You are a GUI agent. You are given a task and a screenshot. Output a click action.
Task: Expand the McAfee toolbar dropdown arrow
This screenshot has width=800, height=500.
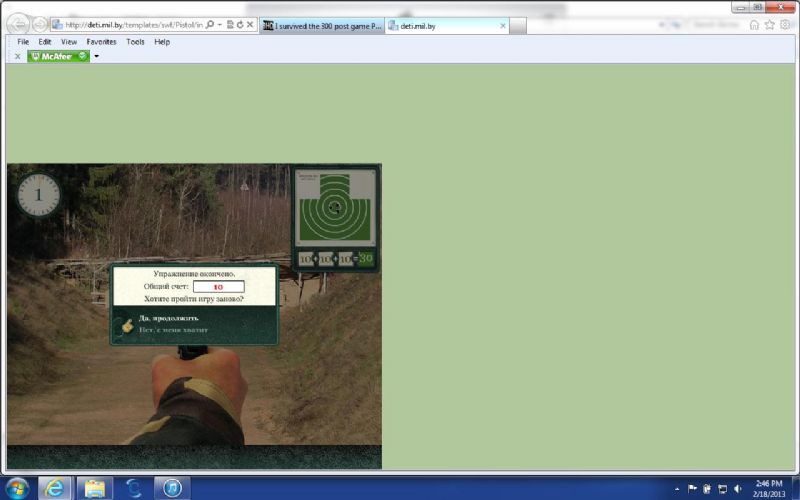click(x=97, y=56)
